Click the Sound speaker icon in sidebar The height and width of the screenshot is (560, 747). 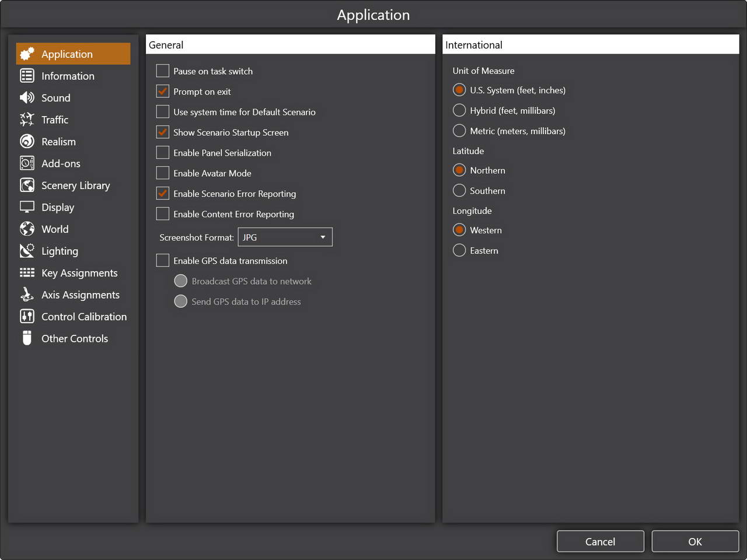[x=27, y=97]
